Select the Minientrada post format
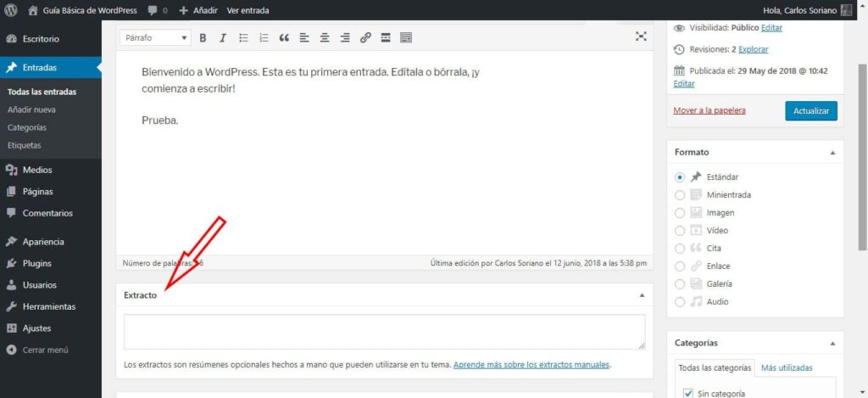Viewport: 868px width, 398px height. tap(680, 195)
